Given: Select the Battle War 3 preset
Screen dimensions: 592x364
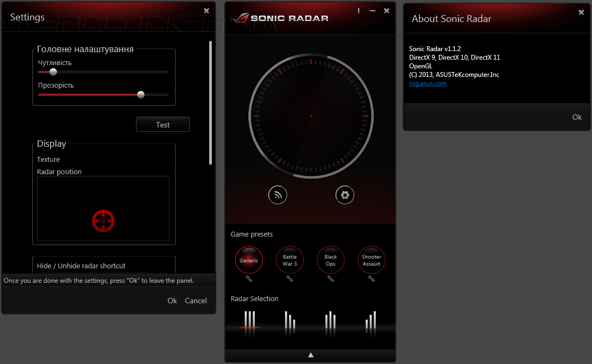Looking at the screenshot, I should (290, 260).
